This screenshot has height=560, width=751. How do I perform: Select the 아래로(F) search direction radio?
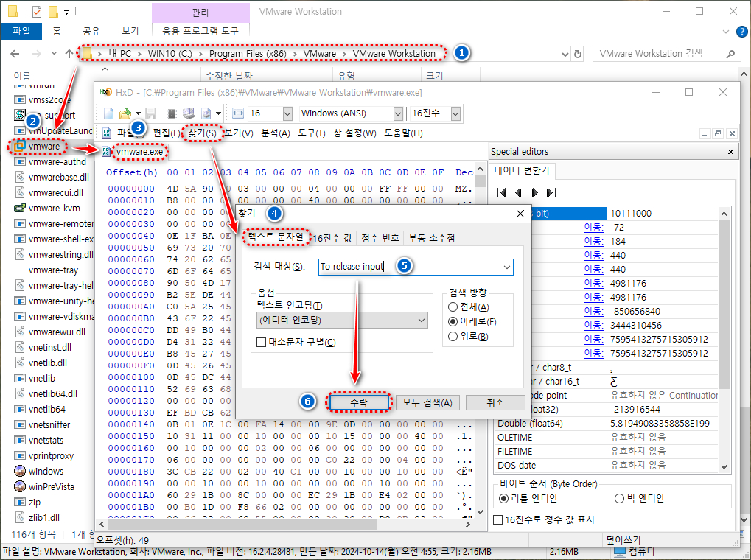point(453,321)
